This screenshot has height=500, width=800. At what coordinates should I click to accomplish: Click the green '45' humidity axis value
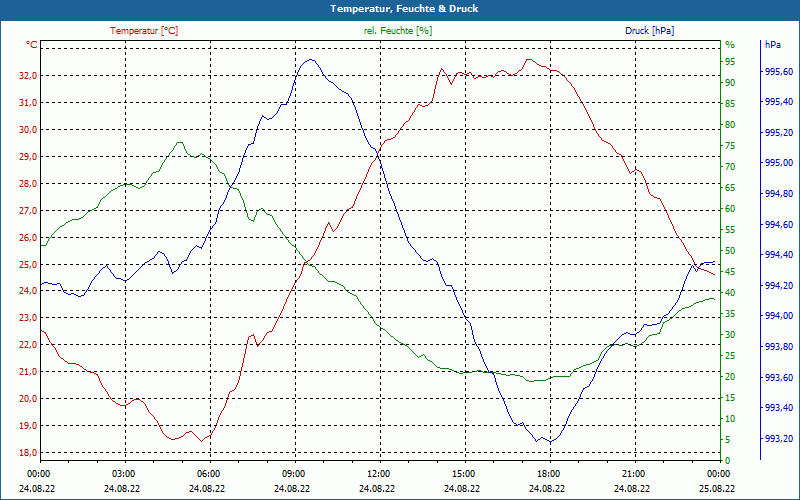(x=730, y=272)
